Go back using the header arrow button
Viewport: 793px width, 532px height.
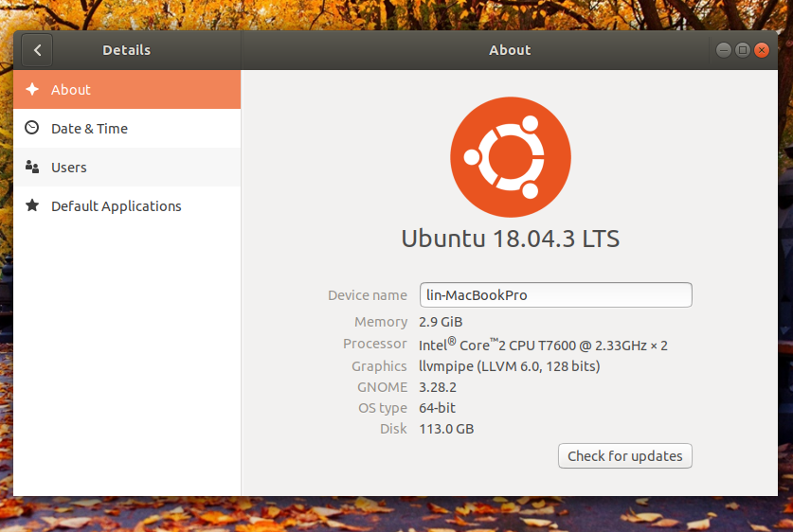(x=37, y=50)
